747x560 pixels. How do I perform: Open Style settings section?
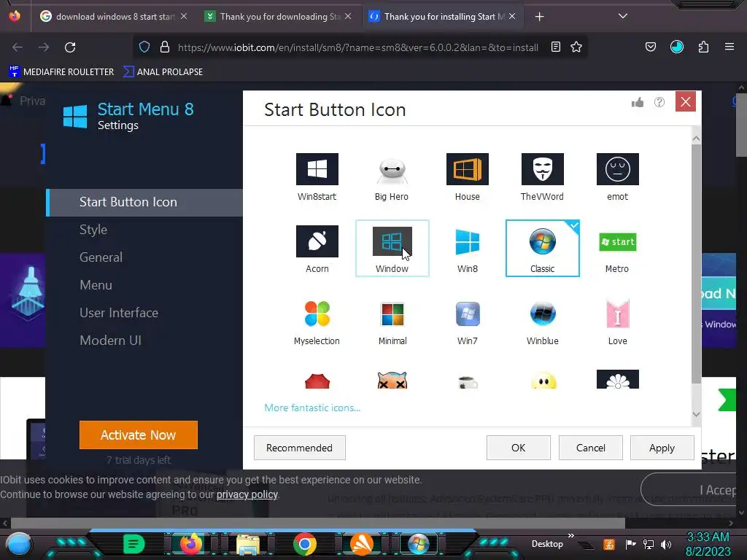93,230
